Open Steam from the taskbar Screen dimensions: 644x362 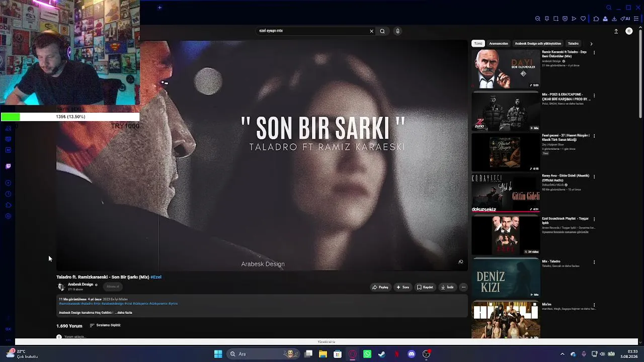click(382, 354)
